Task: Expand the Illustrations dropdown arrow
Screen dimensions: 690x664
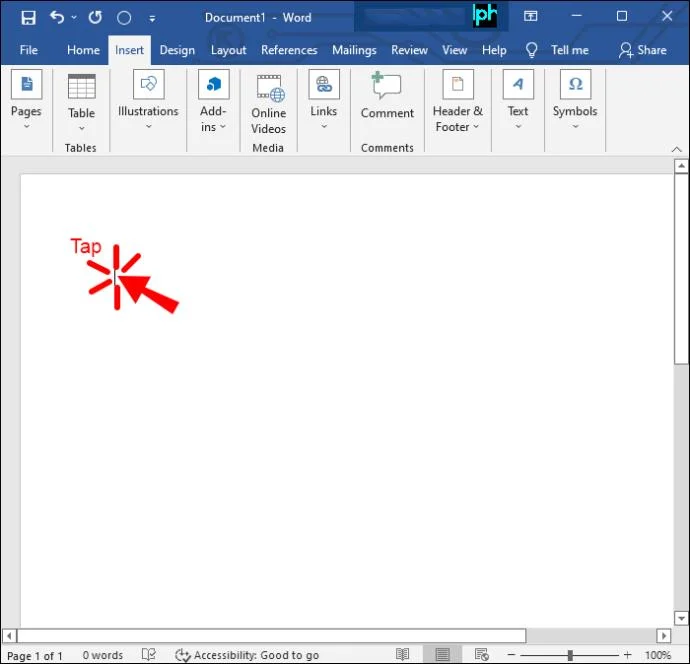Action: point(149,126)
